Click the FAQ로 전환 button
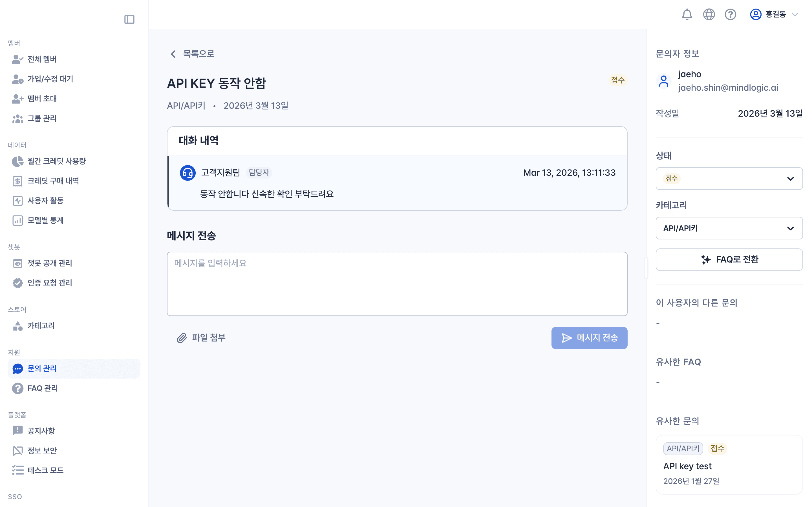812x507 pixels. point(729,259)
